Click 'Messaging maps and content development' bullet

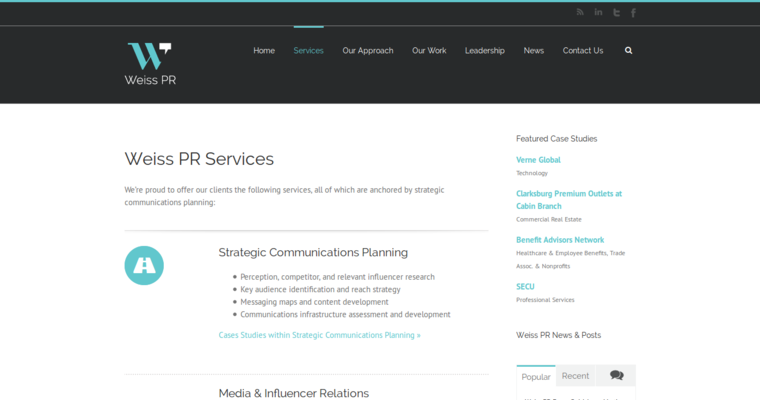(x=314, y=302)
